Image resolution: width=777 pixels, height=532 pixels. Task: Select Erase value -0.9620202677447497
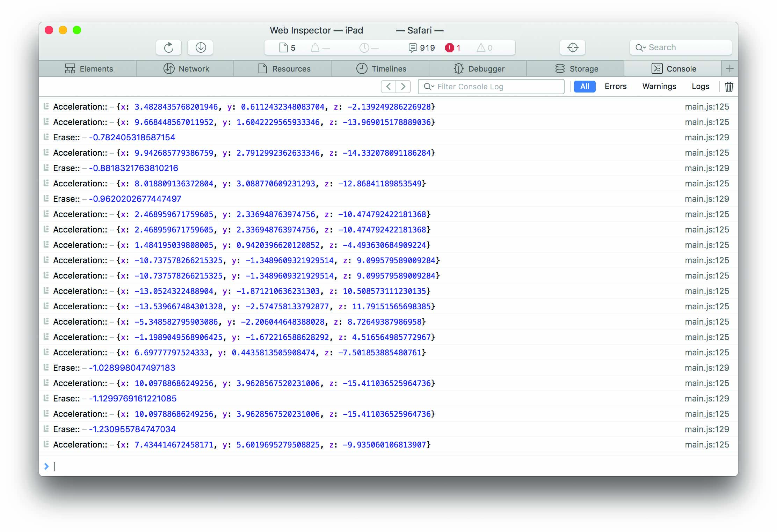[135, 199]
